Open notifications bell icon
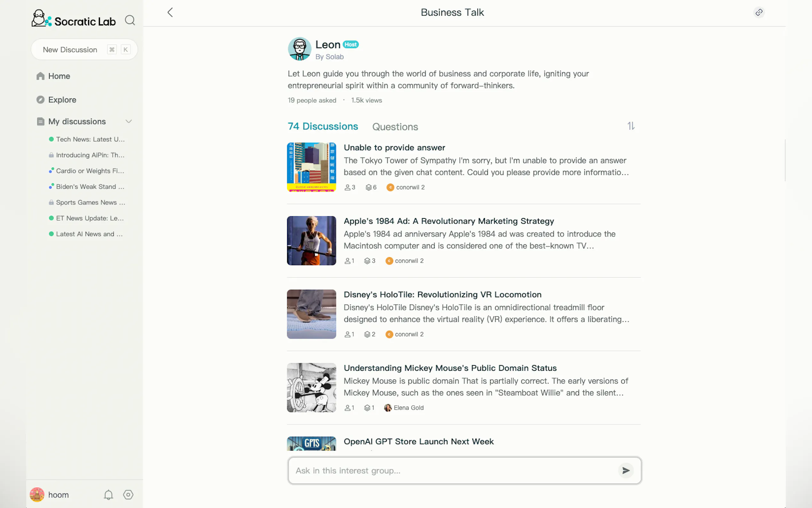This screenshot has height=508, width=812. (108, 495)
